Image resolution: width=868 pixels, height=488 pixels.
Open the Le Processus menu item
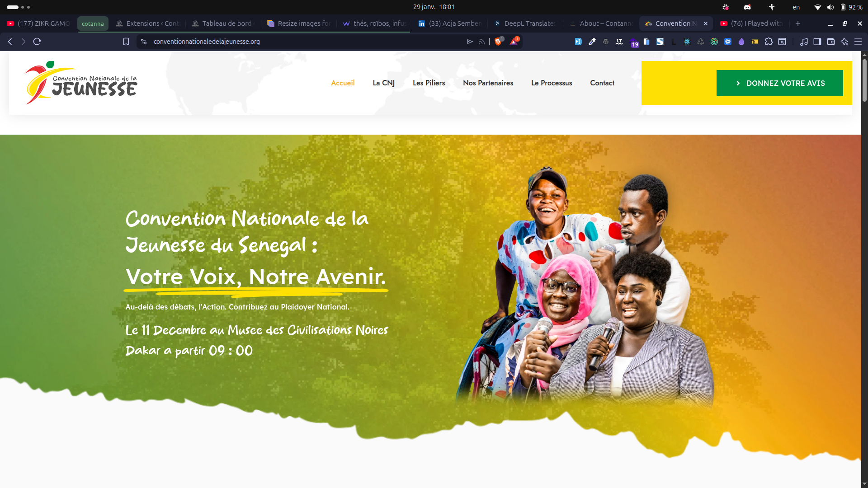(552, 83)
